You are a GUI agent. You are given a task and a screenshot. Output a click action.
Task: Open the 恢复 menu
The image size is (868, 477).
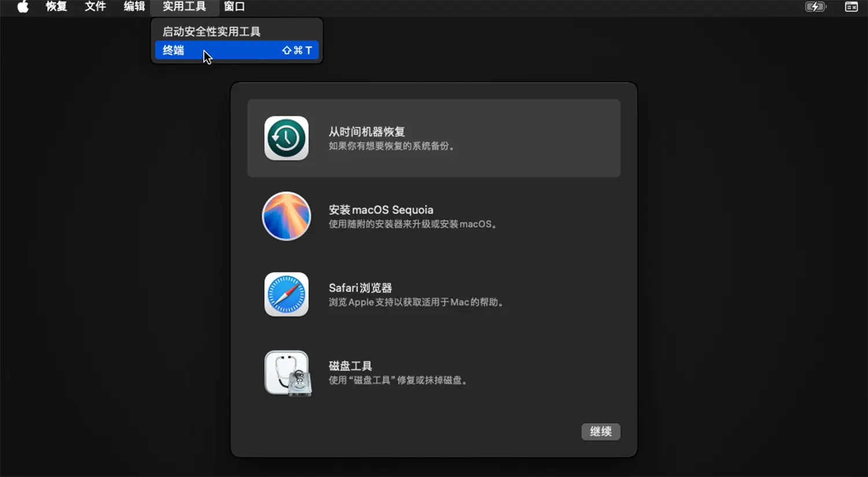[56, 8]
